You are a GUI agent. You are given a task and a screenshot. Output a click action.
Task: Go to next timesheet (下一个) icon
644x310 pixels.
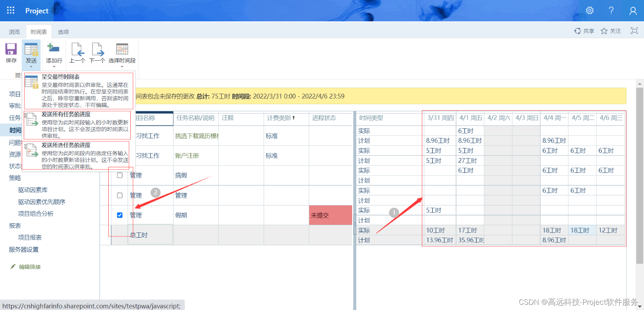pyautogui.click(x=97, y=49)
